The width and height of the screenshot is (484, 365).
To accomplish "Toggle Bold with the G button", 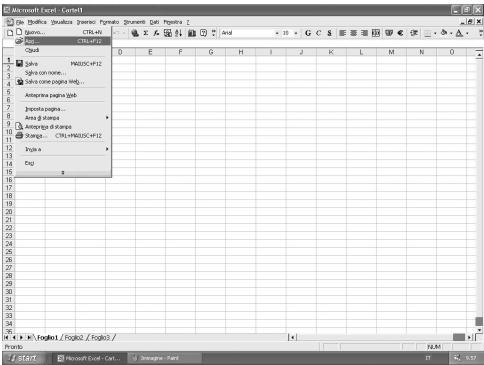I will (308, 33).
